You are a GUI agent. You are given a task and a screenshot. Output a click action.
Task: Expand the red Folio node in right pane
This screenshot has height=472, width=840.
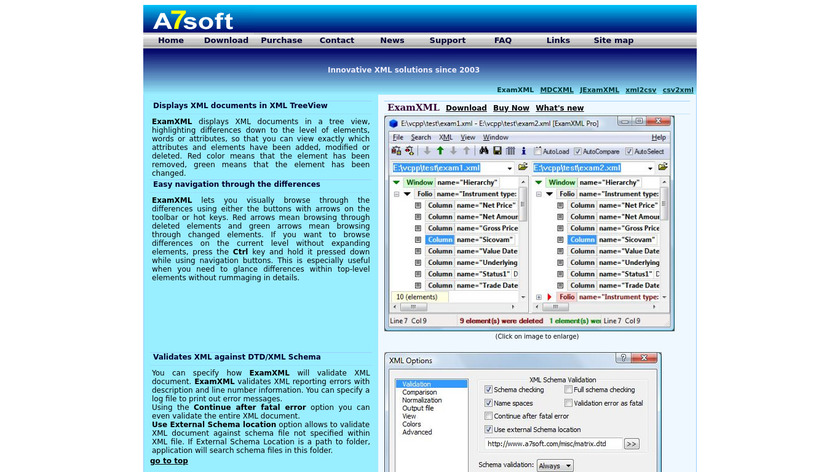pos(538,297)
